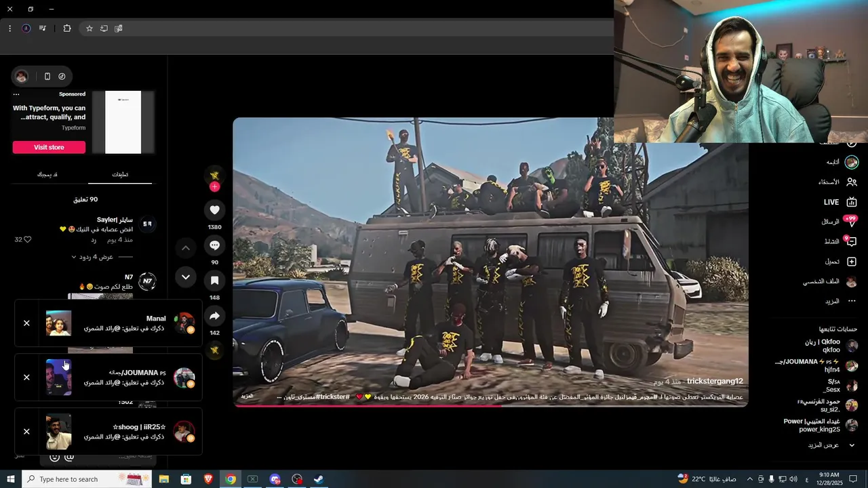Open JOUMANA hjfn4 followed account
This screenshot has width=868, height=488.
816,365
